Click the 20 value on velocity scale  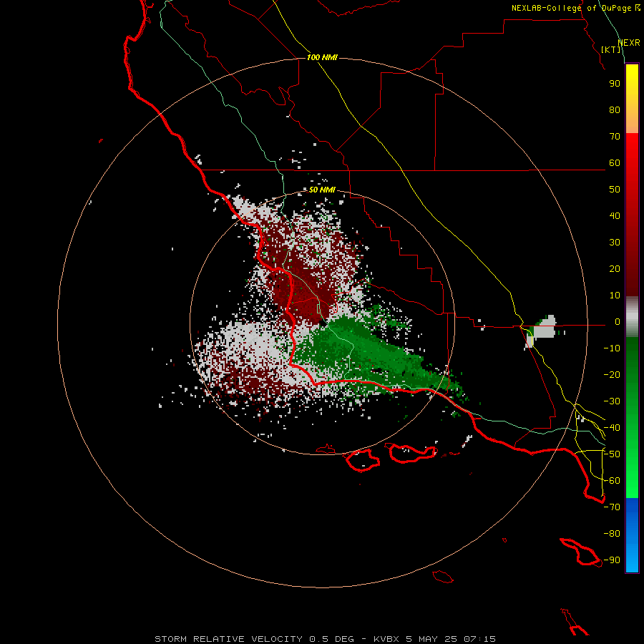pos(615,268)
